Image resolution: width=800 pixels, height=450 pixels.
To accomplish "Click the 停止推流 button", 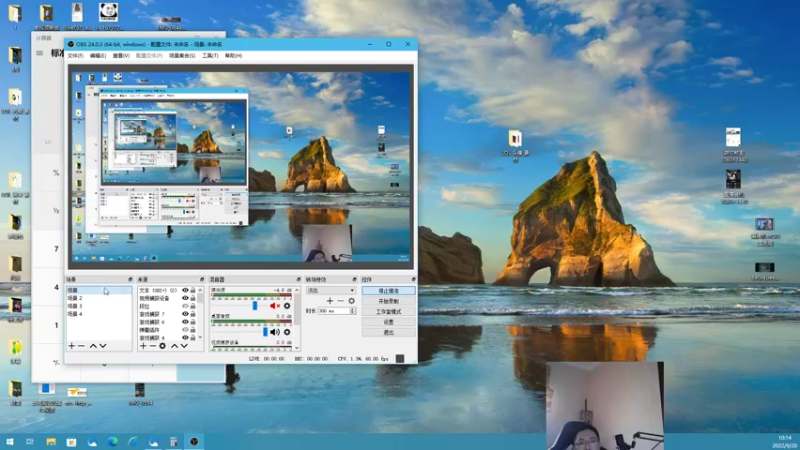I will click(x=388, y=290).
